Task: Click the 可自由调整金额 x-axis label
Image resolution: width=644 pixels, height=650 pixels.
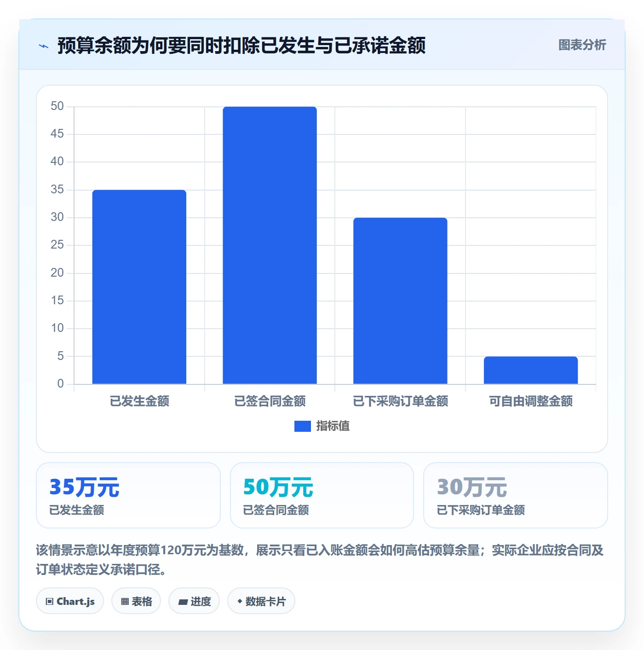Action: [x=531, y=401]
